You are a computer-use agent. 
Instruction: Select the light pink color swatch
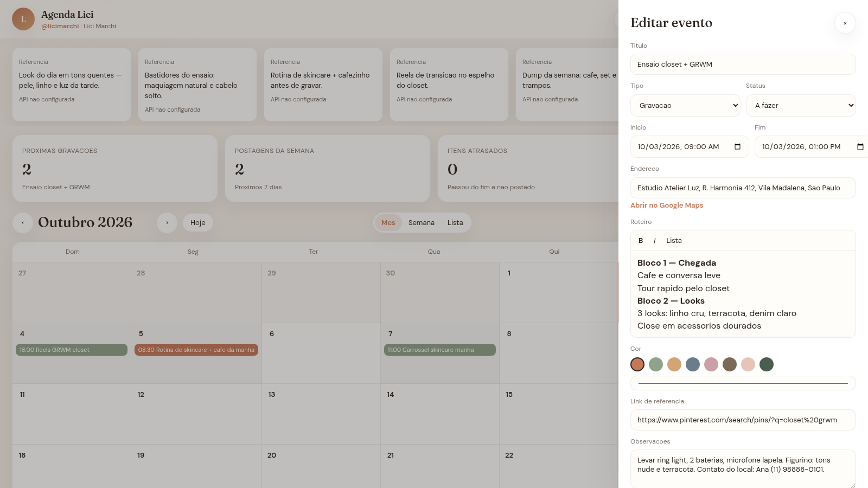click(748, 364)
